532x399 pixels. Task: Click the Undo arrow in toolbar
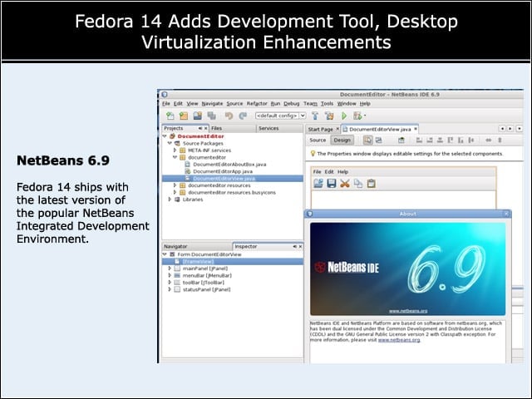[x=229, y=116]
